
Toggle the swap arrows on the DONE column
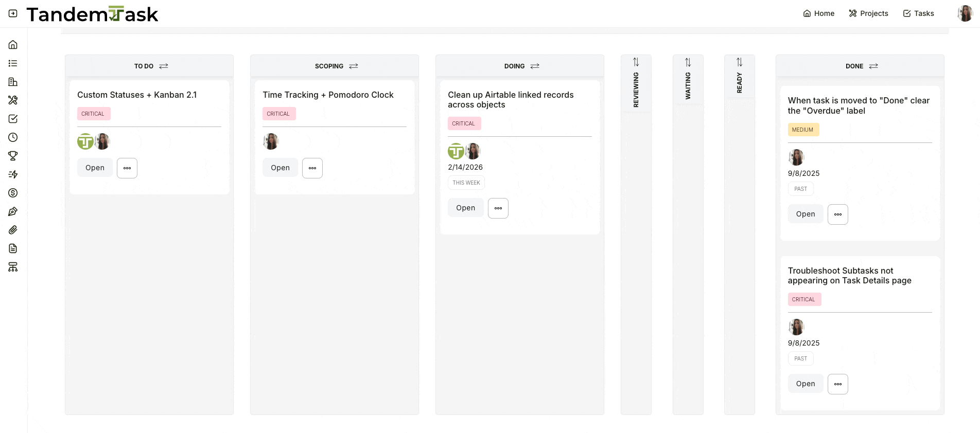pos(873,66)
